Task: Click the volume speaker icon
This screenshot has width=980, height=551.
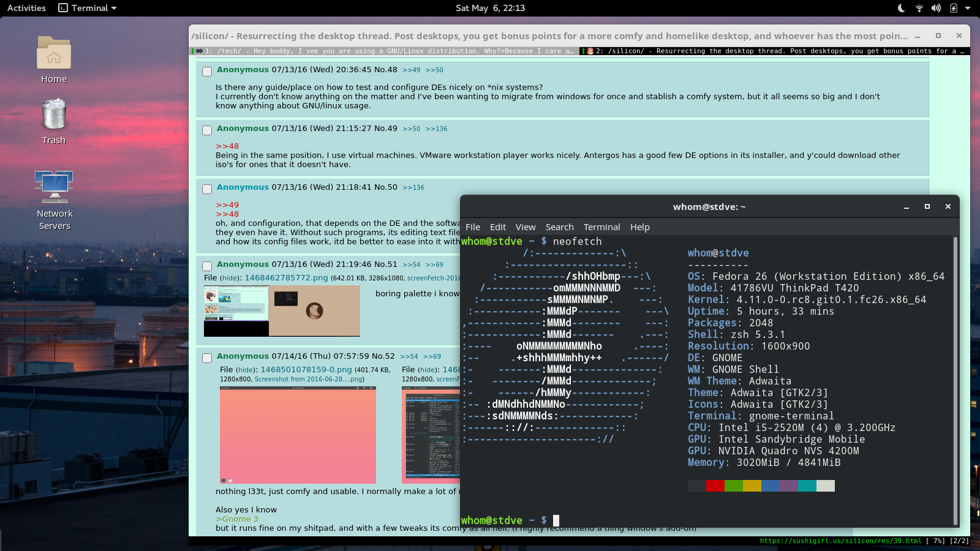Action: click(936, 8)
